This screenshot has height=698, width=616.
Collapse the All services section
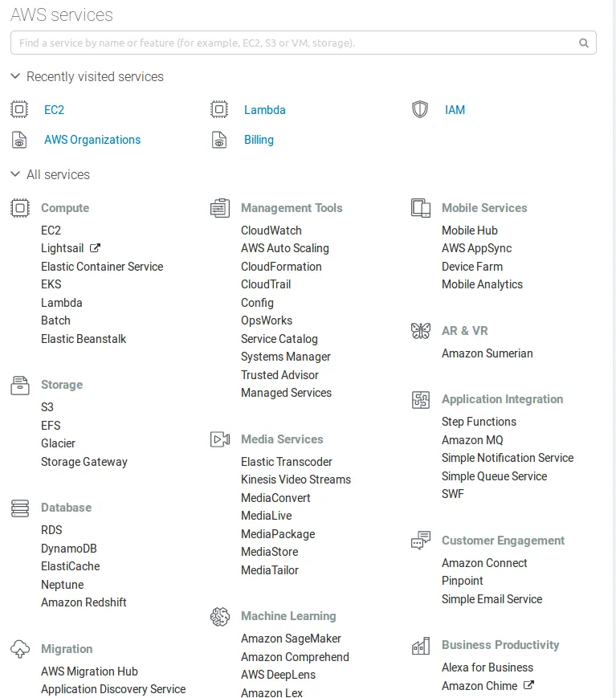click(x=15, y=174)
